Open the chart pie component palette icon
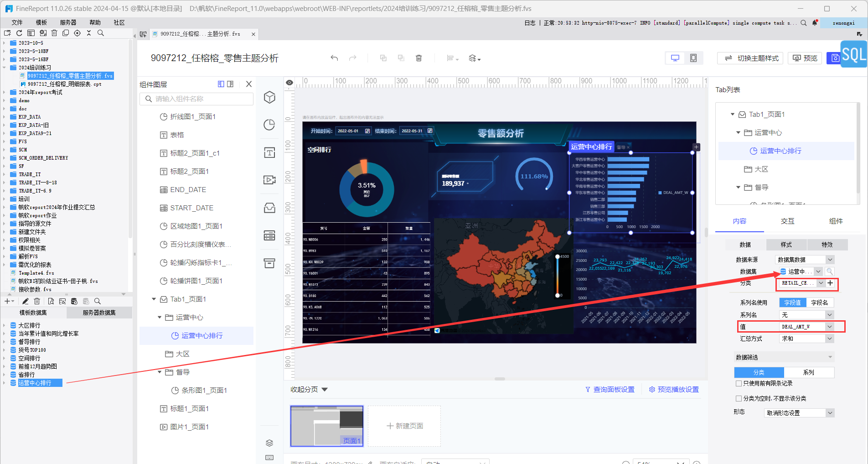The height and width of the screenshot is (464, 868). pyautogui.click(x=269, y=125)
